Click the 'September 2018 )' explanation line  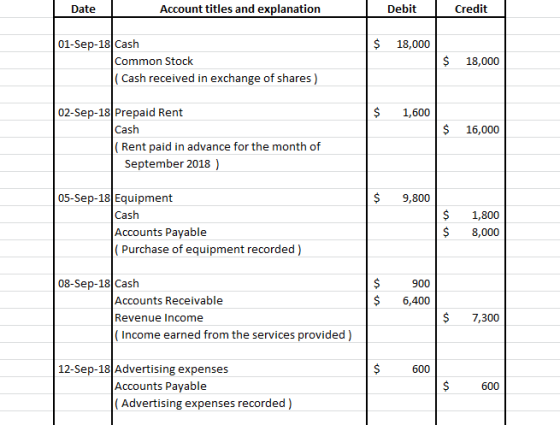172,164
